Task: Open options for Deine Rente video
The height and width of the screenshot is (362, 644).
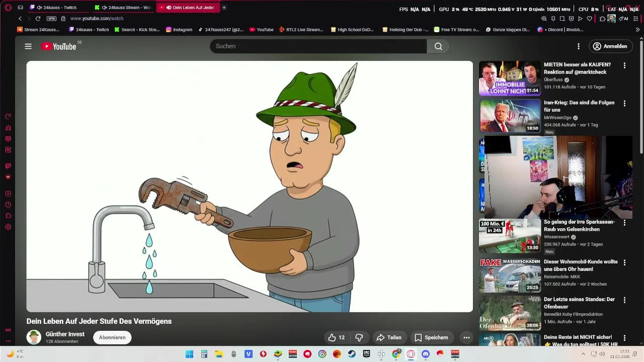Action: pyautogui.click(x=624, y=338)
